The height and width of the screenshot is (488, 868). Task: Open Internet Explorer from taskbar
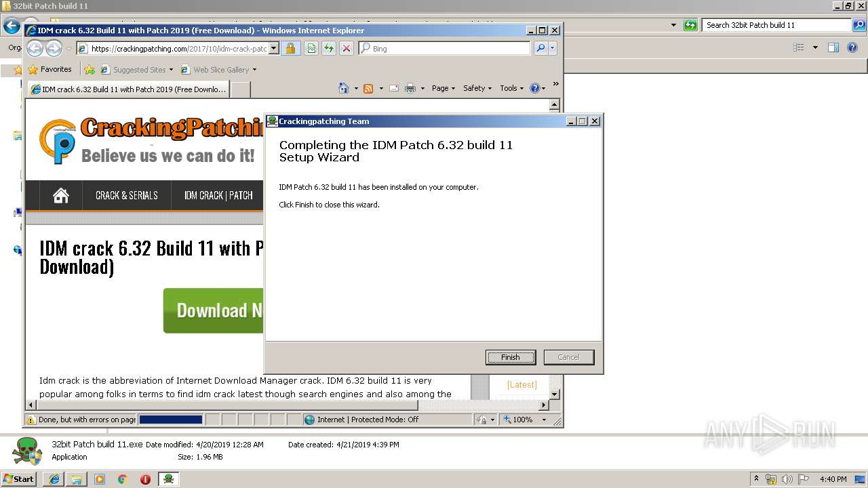[x=54, y=479]
